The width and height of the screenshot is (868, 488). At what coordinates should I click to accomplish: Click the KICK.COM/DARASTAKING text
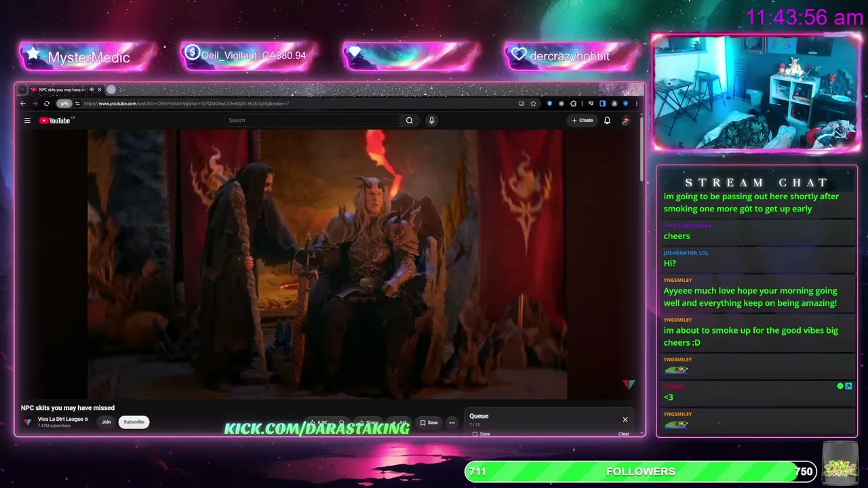[x=317, y=428]
